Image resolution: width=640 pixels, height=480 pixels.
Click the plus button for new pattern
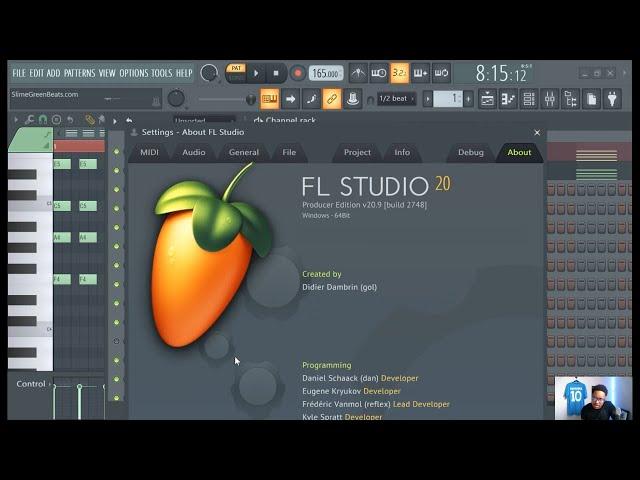(468, 99)
